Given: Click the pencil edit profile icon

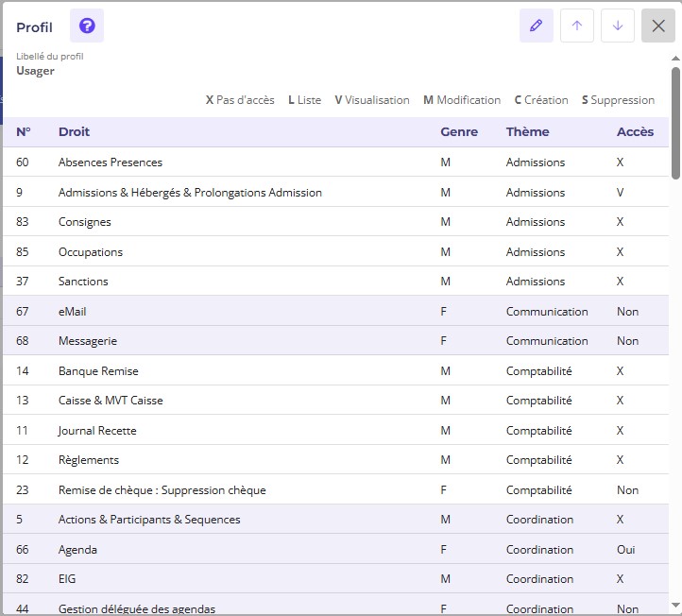Looking at the screenshot, I should (x=536, y=26).
